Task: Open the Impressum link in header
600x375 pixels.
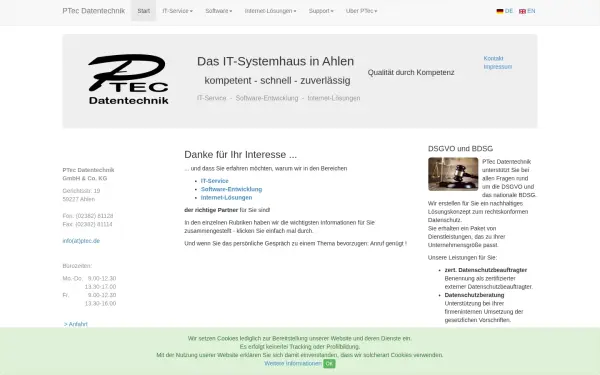Action: 497,67
